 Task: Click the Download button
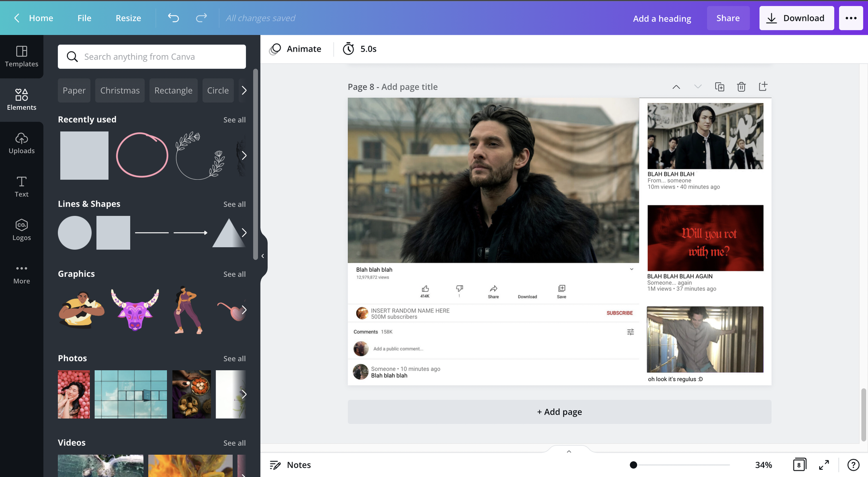(796, 18)
